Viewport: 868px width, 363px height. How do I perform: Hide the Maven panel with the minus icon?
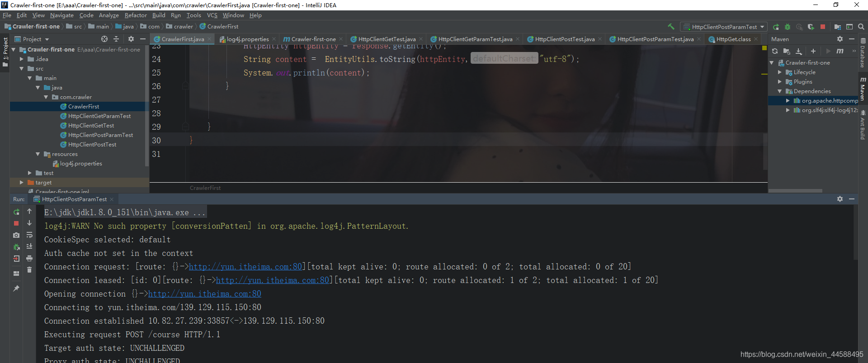(x=852, y=39)
